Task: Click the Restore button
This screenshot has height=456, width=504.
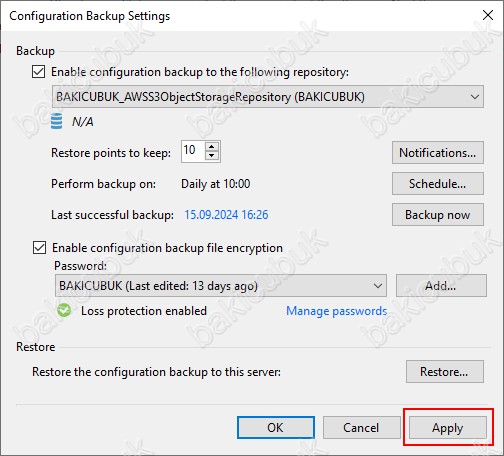Action: tap(445, 371)
